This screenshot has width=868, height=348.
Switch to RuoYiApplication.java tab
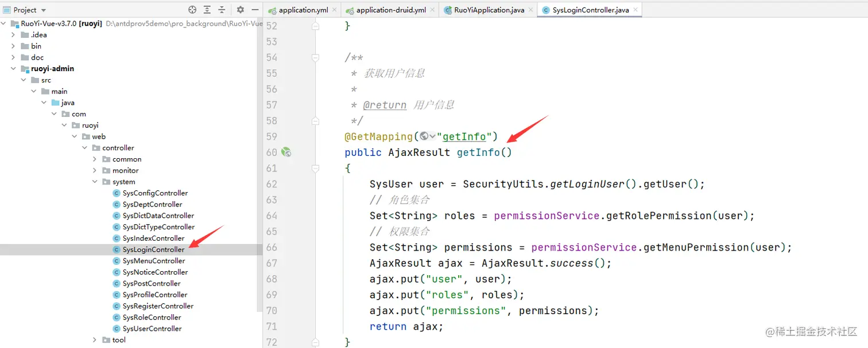489,10
